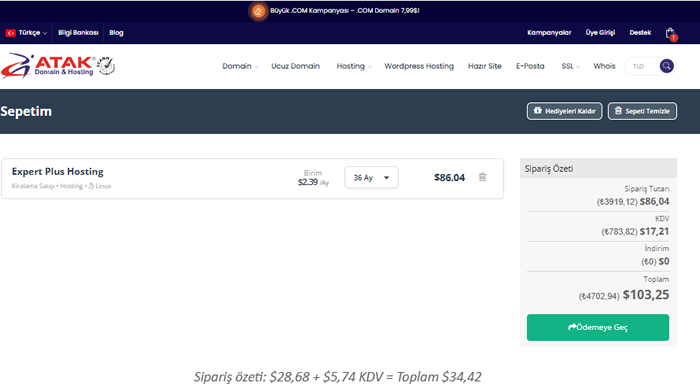The height and width of the screenshot is (390, 700).
Task: Click the Büyük .COM Kampanyası banner text
Action: pos(345,11)
